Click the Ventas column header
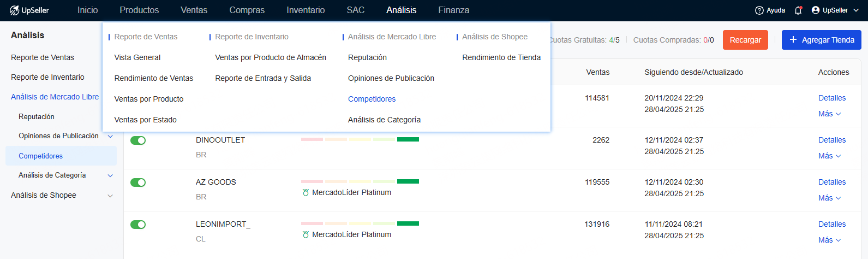The width and height of the screenshot is (868, 259). [598, 72]
